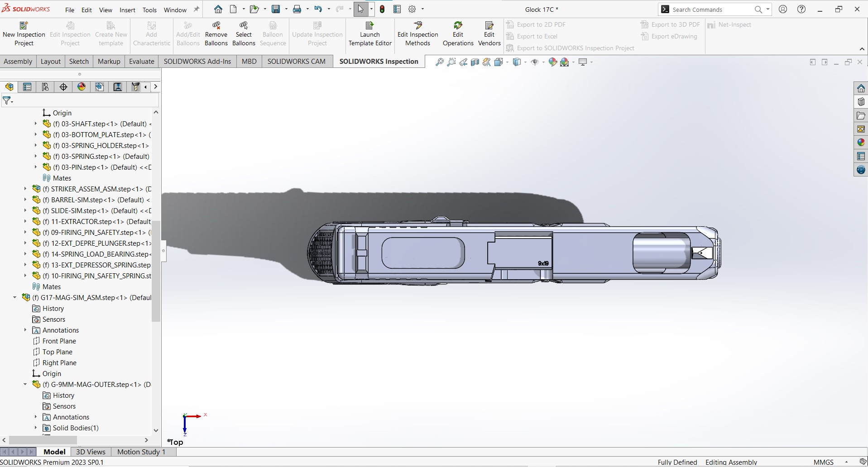Expand the BARREL-SIM.step component
Viewport: 868px width, 467px height.
(x=25, y=200)
